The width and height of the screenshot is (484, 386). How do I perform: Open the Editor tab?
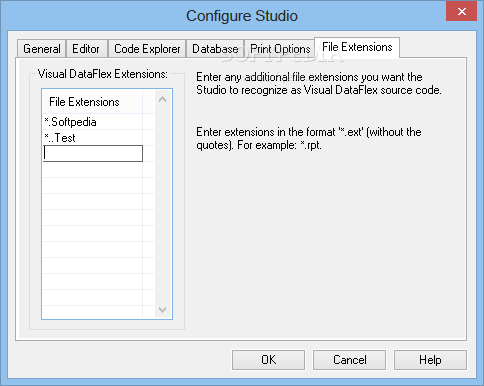tap(86, 49)
